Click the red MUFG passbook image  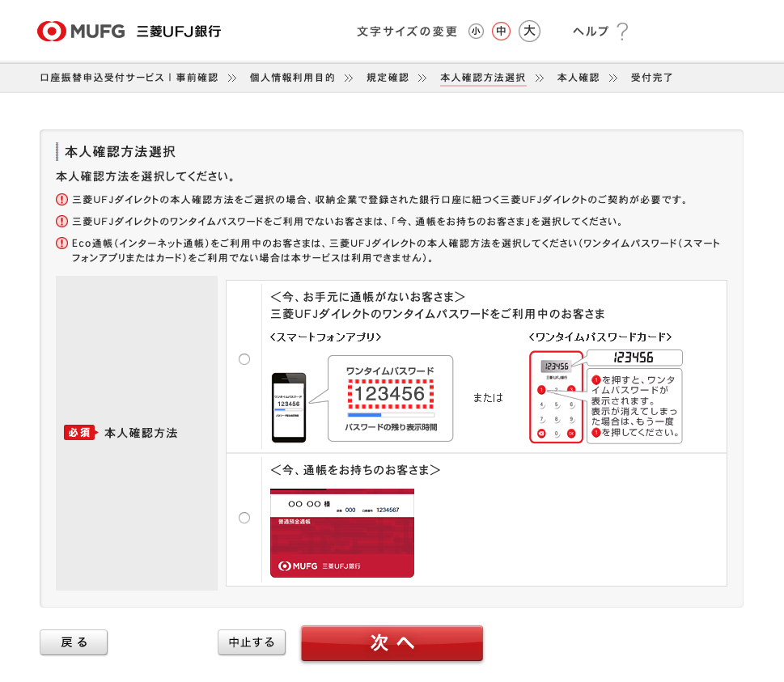point(341,533)
